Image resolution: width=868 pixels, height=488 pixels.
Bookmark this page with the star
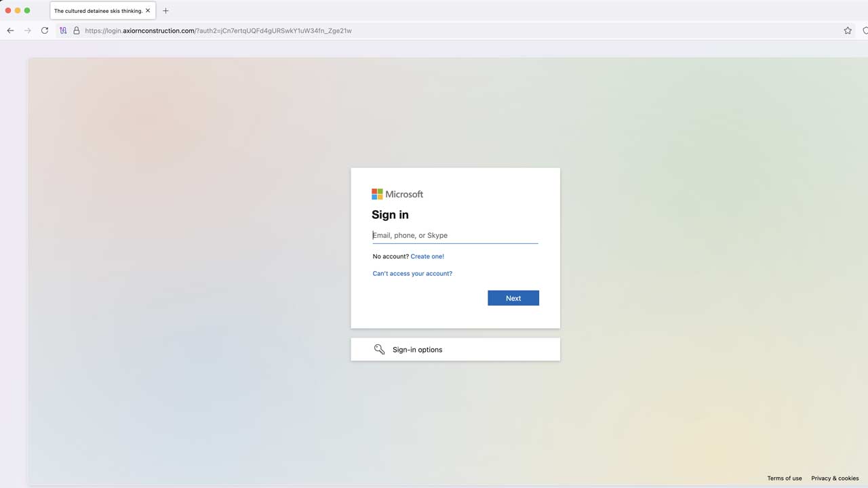click(848, 30)
